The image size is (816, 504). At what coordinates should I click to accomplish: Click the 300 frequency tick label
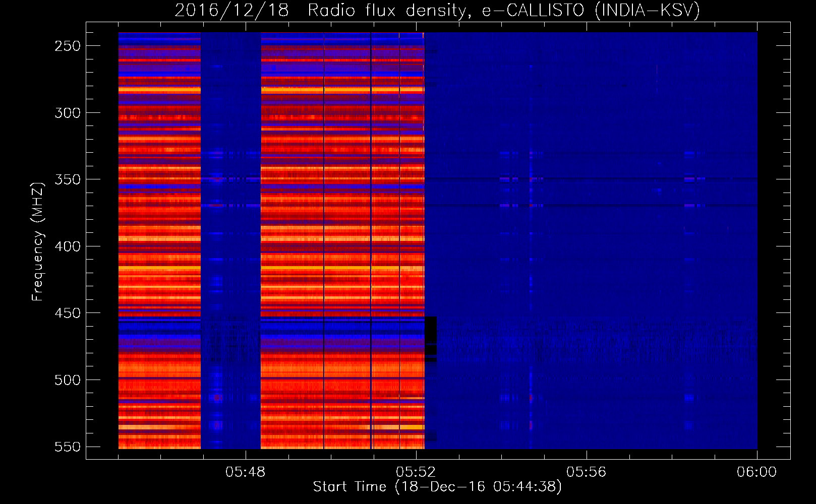(68, 113)
